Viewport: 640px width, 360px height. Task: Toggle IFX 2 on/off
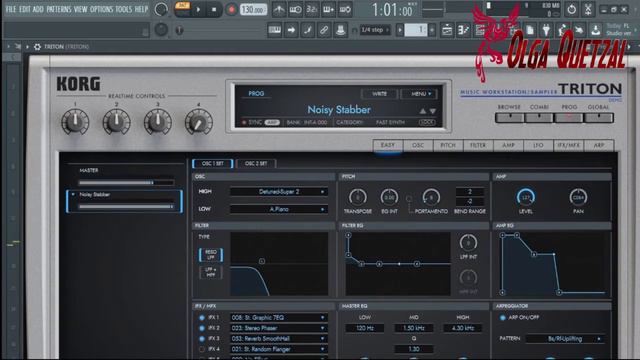click(202, 328)
